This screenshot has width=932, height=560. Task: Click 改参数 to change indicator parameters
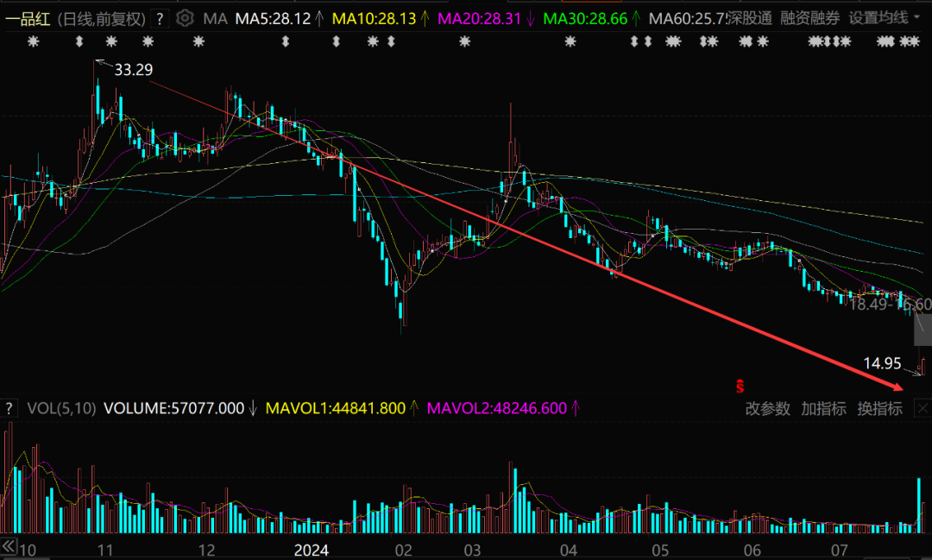pos(767,409)
